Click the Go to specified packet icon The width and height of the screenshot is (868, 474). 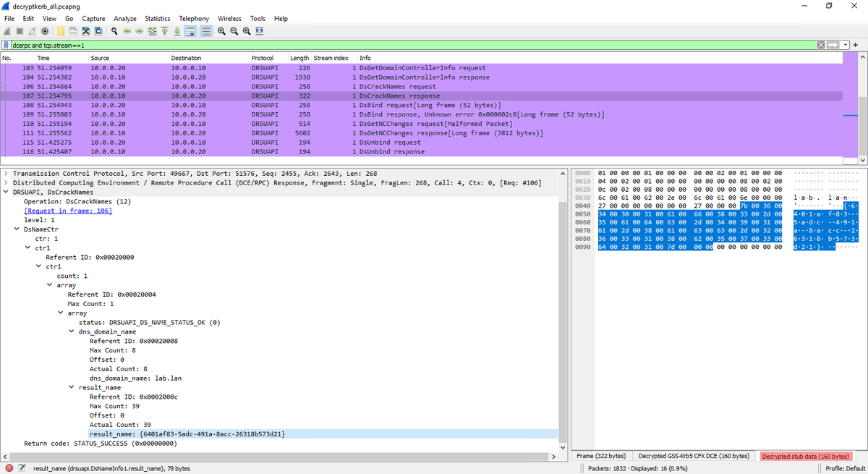pyautogui.click(x=152, y=31)
